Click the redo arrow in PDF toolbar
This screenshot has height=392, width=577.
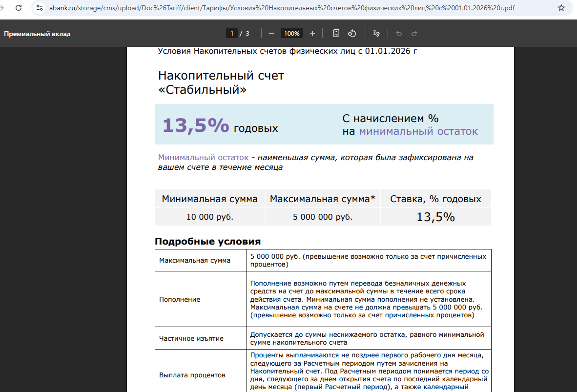(x=414, y=33)
